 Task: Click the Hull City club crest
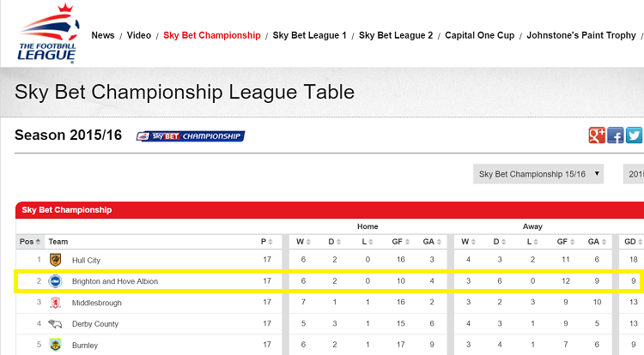click(x=56, y=260)
